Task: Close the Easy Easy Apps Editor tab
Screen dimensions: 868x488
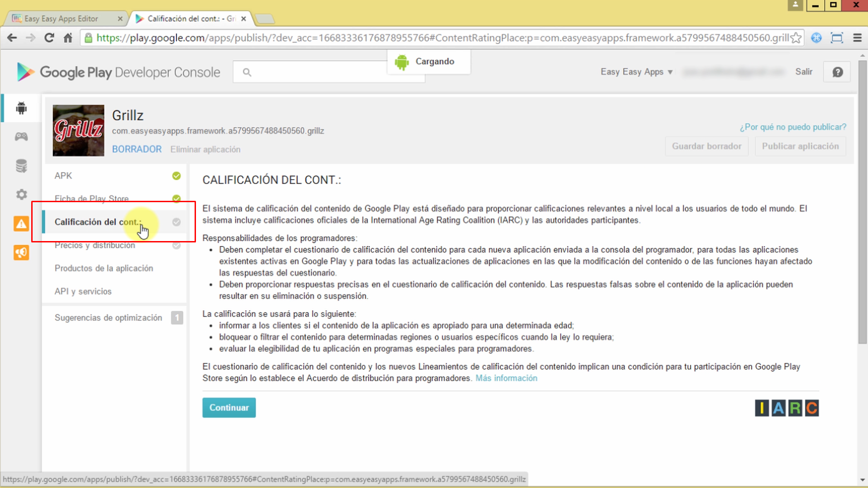Action: point(120,19)
